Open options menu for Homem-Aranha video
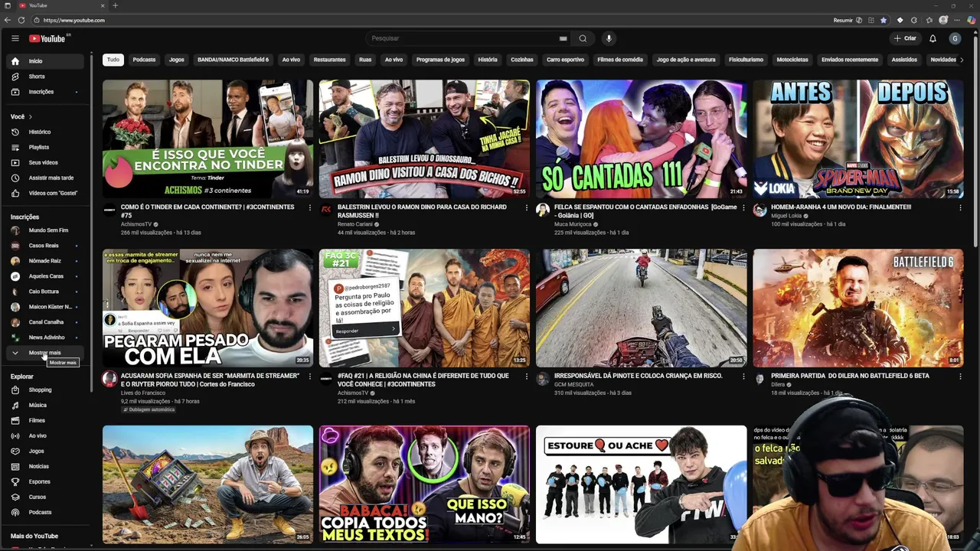This screenshot has width=980, height=551. click(960, 207)
